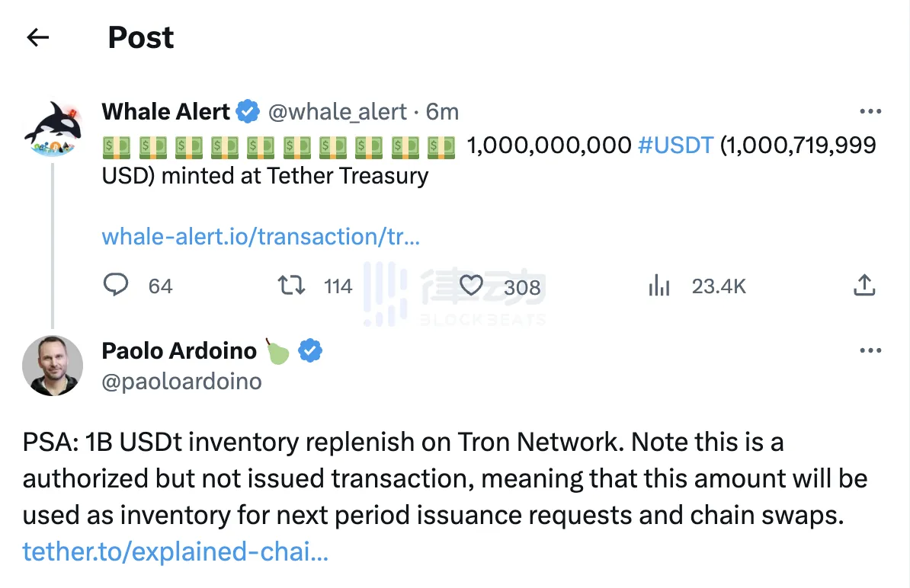The width and height of the screenshot is (910, 588).
Task: Click Whale Alert's blue verified badge
Action: (x=248, y=111)
